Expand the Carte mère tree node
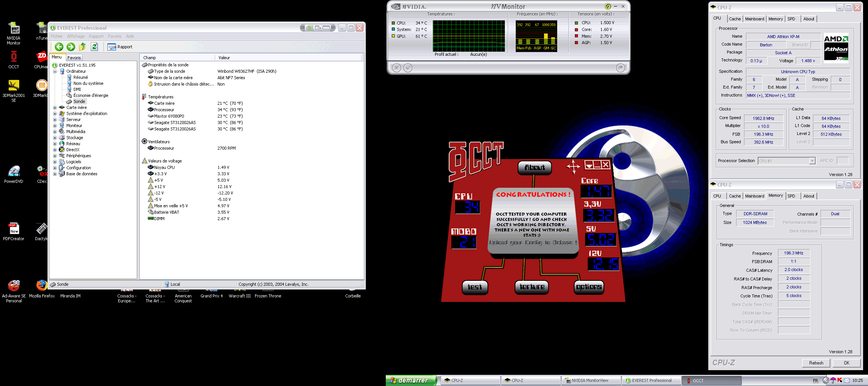868x386 pixels. tap(55, 107)
